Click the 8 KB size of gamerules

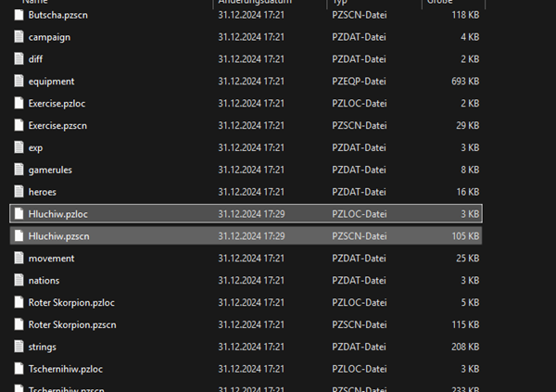pos(470,170)
